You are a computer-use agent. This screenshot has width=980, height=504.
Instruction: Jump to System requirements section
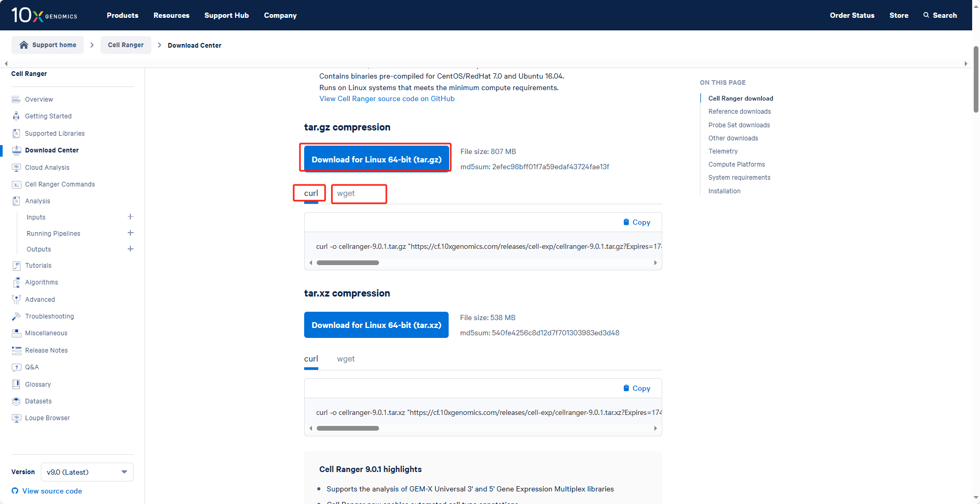pyautogui.click(x=739, y=178)
